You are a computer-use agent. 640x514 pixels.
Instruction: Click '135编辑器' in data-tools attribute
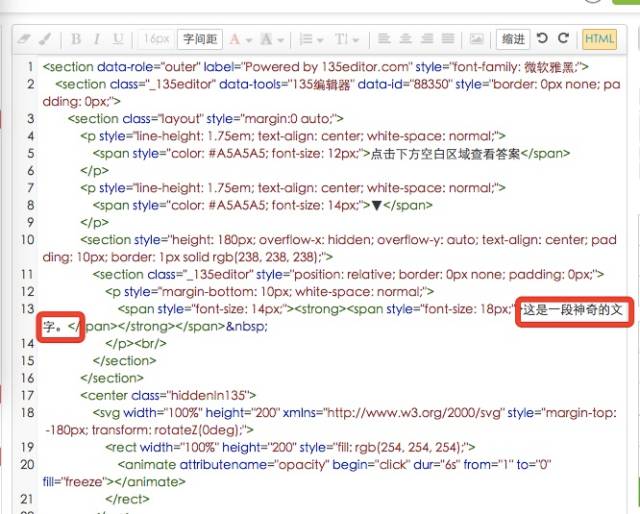322,85
